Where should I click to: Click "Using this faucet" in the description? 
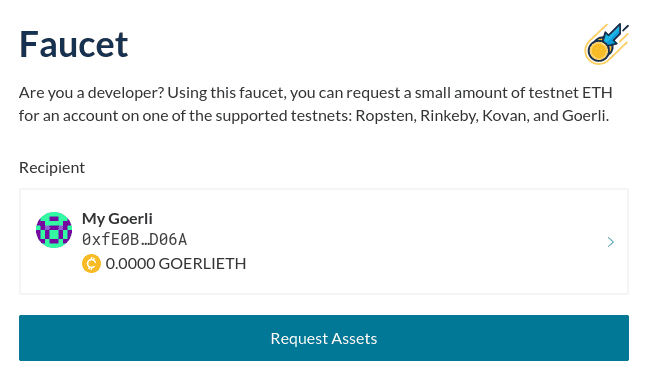[227, 93]
